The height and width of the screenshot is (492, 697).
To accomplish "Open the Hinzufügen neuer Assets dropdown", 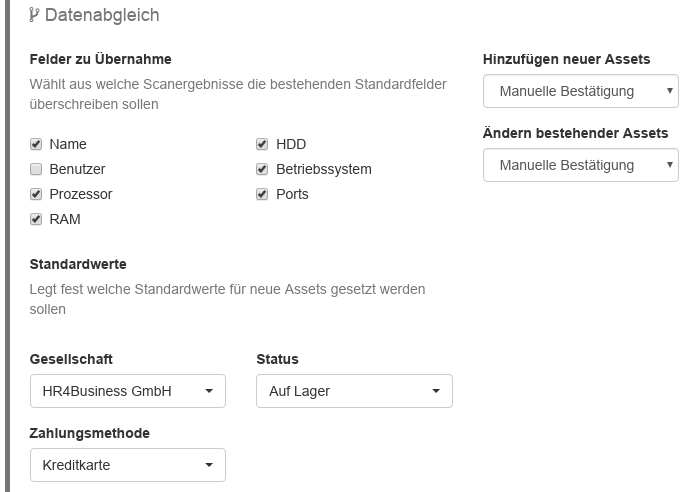I will (580, 91).
